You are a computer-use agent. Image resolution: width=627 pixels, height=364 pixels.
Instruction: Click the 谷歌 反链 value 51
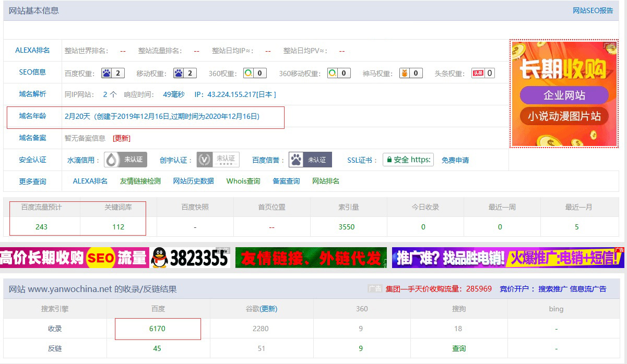click(262, 348)
